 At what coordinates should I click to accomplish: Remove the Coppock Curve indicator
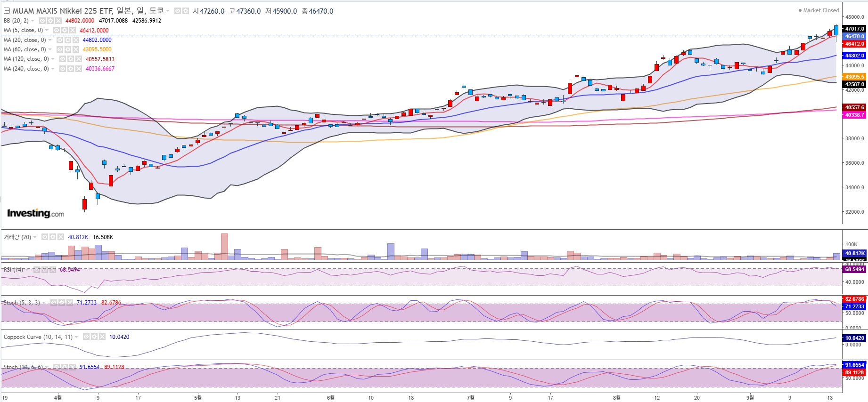[x=102, y=337]
